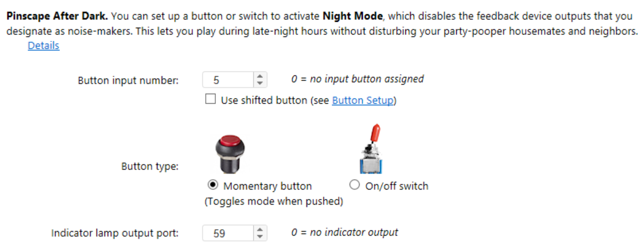Click the 'Button type:' label
This screenshot has width=644, height=249.
(x=150, y=166)
